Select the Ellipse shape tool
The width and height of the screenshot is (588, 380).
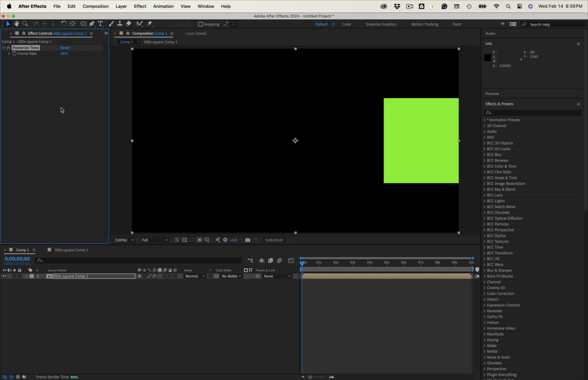[x=83, y=24]
